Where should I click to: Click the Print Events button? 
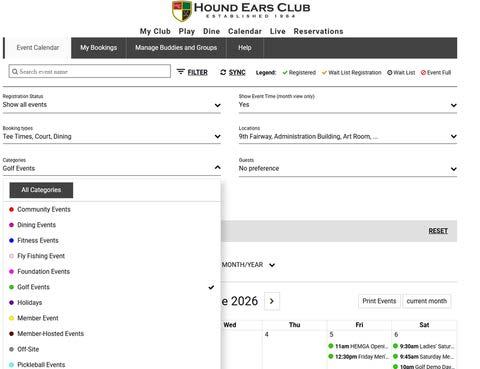click(379, 301)
